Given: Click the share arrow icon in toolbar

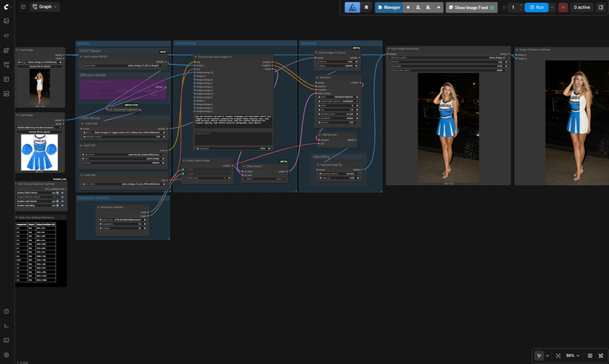Looking at the screenshot, I should 438,7.
